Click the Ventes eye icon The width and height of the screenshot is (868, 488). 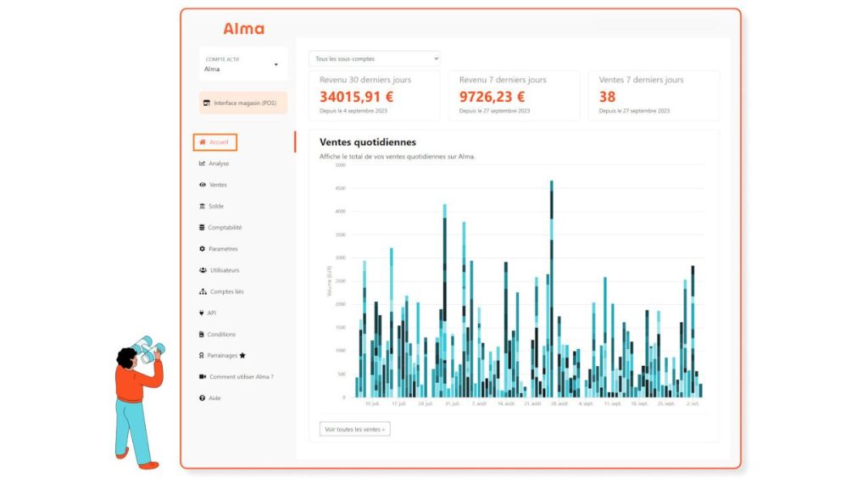point(202,185)
